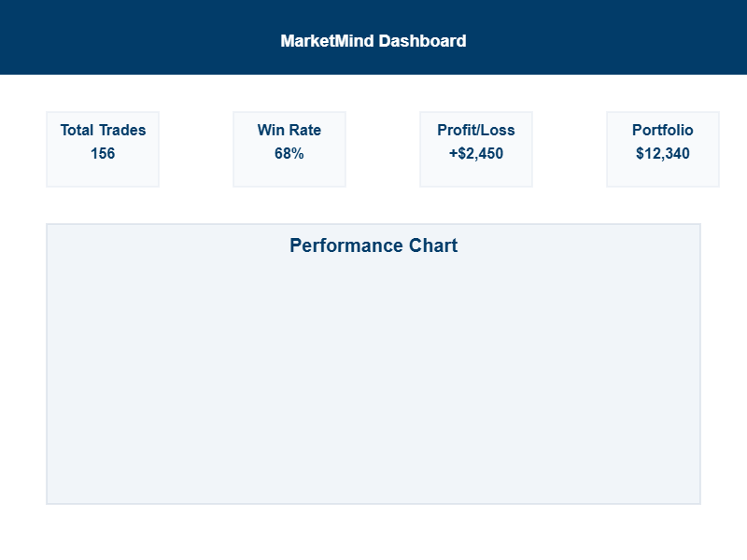Click the $12,340 portfolio value

pos(663,154)
